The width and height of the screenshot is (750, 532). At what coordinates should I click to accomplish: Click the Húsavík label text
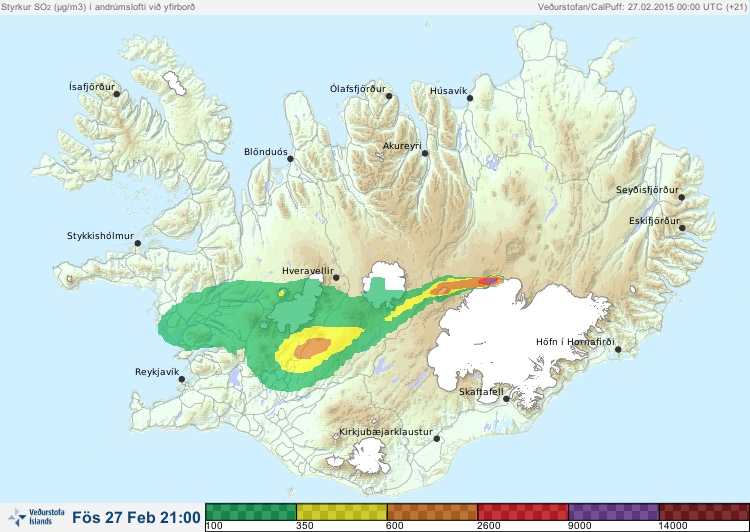click(x=449, y=90)
